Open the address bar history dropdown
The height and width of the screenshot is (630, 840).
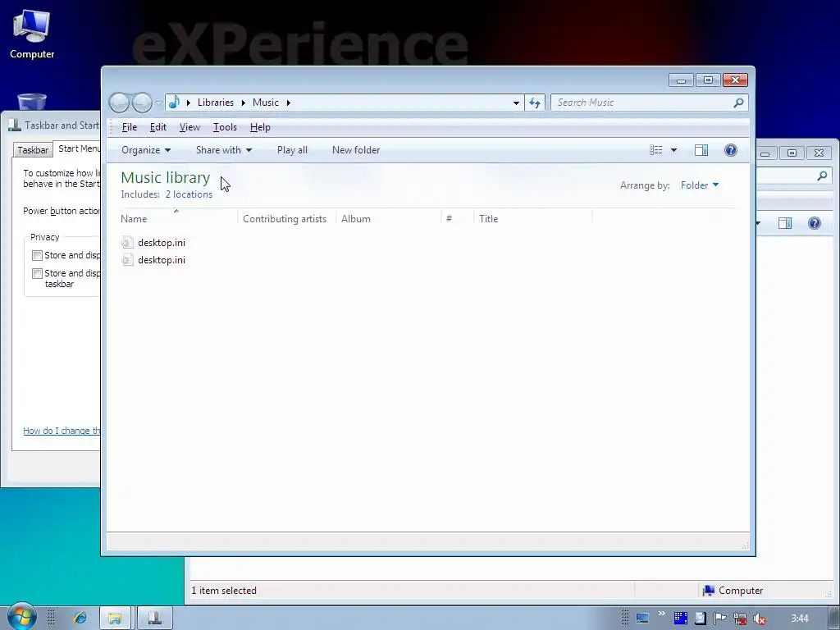[x=516, y=103]
